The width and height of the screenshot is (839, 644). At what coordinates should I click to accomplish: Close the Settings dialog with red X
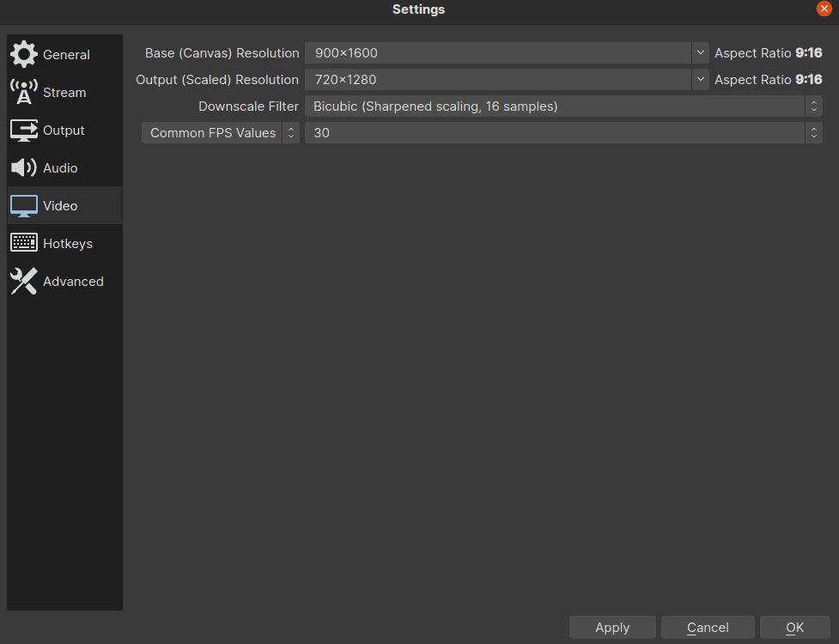pos(824,9)
